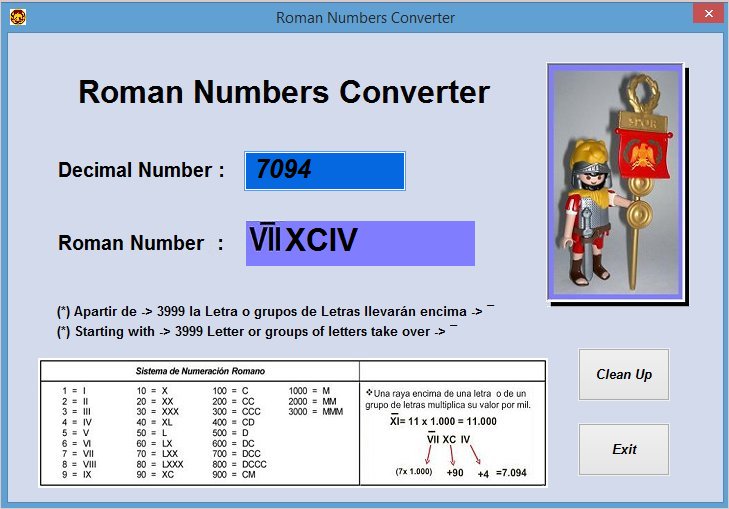Click the 1 = I entry in the table
Image resolution: width=729 pixels, height=509 pixels.
click(74, 391)
